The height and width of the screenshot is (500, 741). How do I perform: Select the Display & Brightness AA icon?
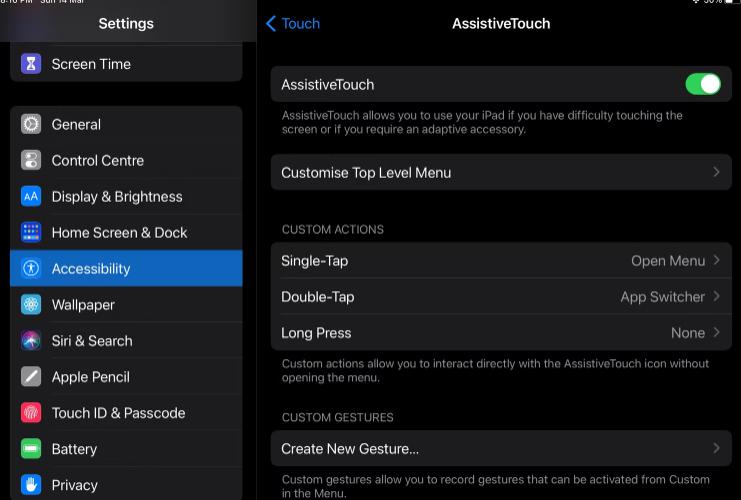(31, 196)
